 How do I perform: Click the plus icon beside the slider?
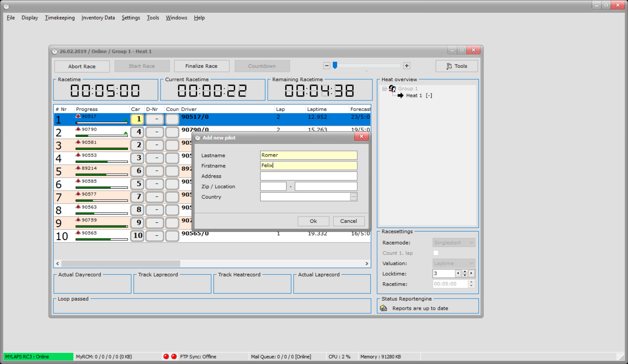(x=407, y=66)
